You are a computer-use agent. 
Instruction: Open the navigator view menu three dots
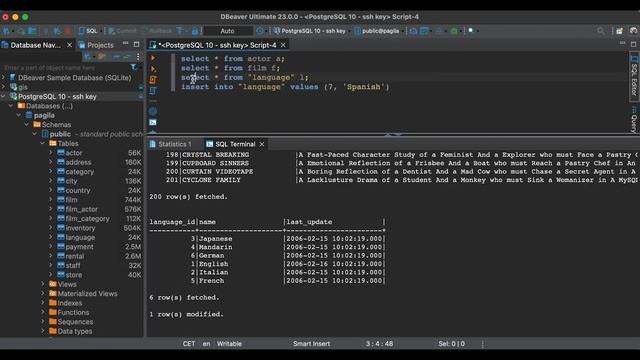(138, 57)
